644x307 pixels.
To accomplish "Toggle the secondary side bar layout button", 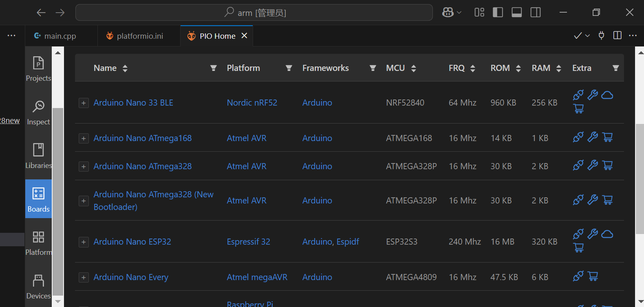I will click(x=536, y=12).
